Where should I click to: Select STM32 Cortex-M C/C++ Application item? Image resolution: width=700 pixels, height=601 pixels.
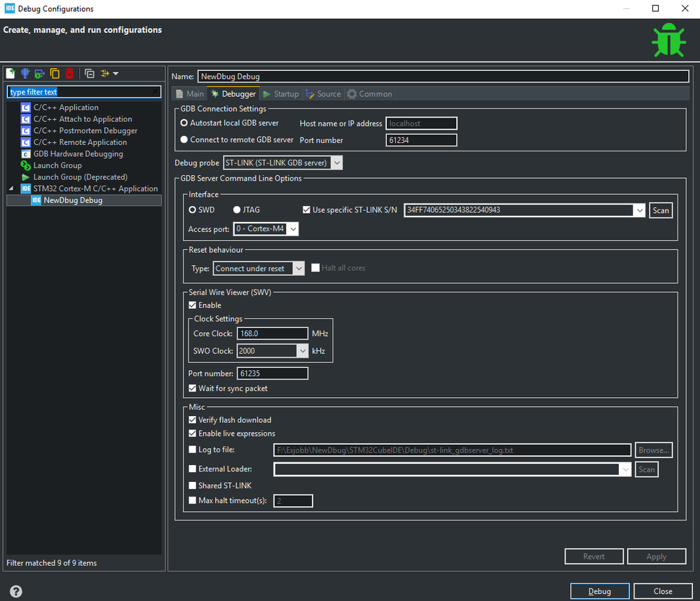95,188
